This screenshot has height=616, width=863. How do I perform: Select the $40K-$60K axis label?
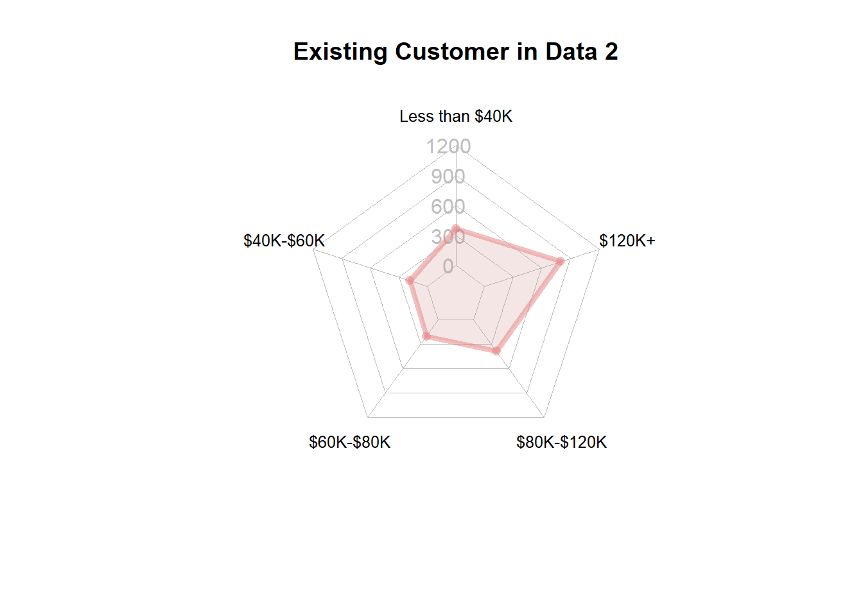point(284,241)
